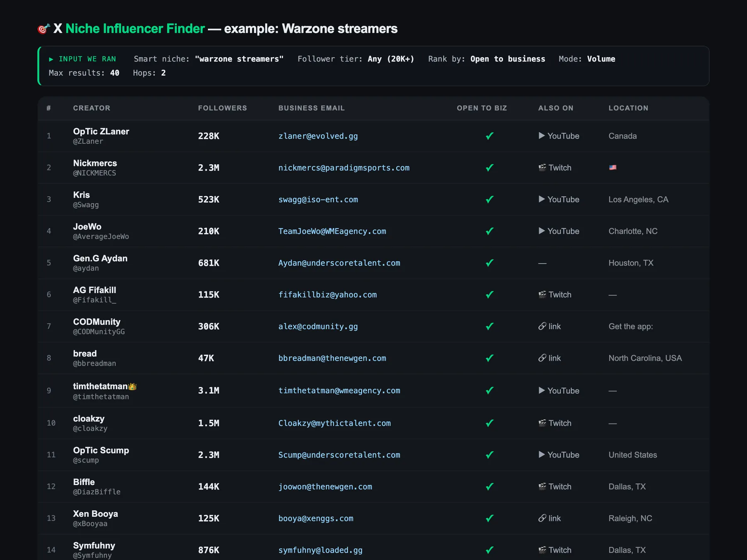Click the Twitch icon in the AG Fifakill row
747x560 pixels.
[542, 295]
